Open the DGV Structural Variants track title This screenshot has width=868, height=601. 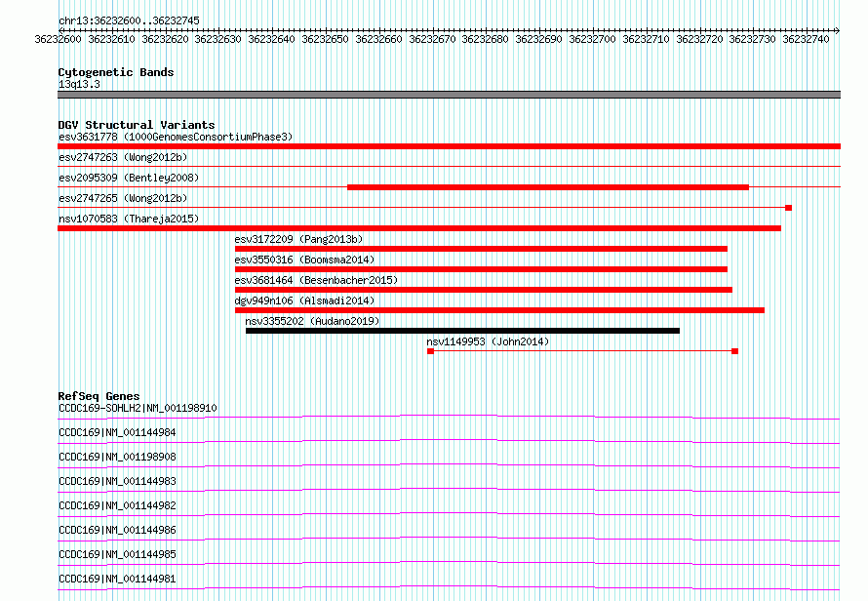tap(137, 125)
